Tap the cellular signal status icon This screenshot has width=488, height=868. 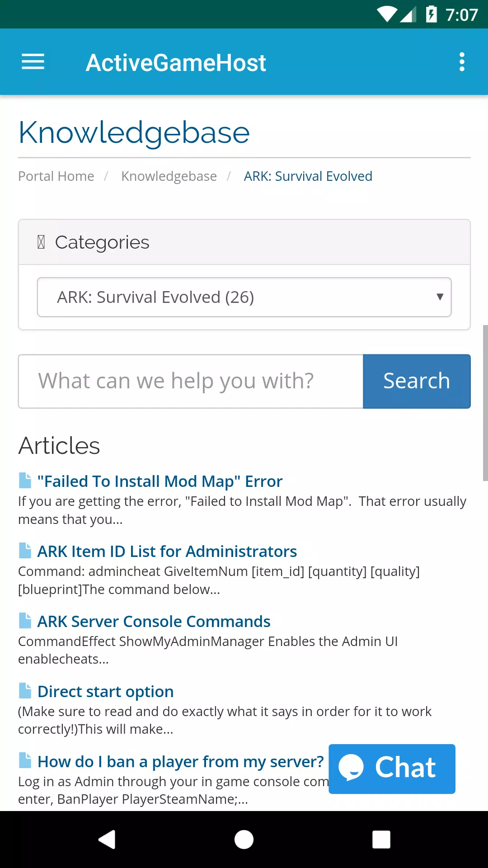tap(408, 14)
